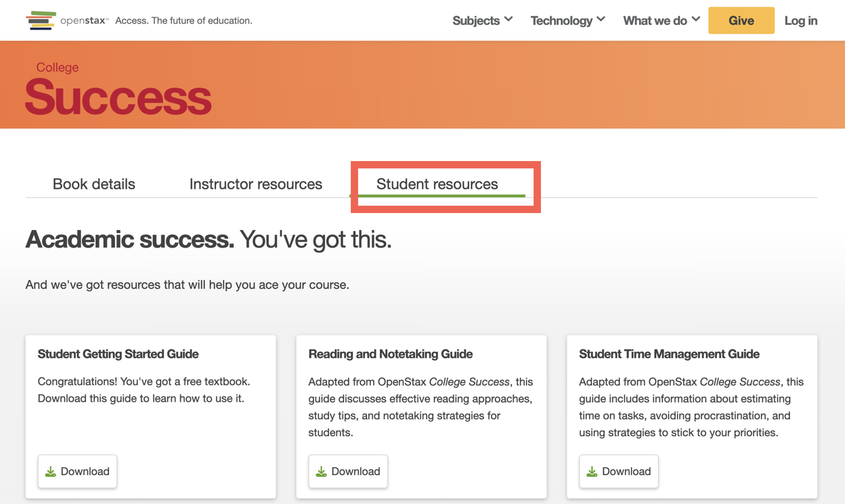Switch to the Book details tab
845x504 pixels.
[93, 183]
